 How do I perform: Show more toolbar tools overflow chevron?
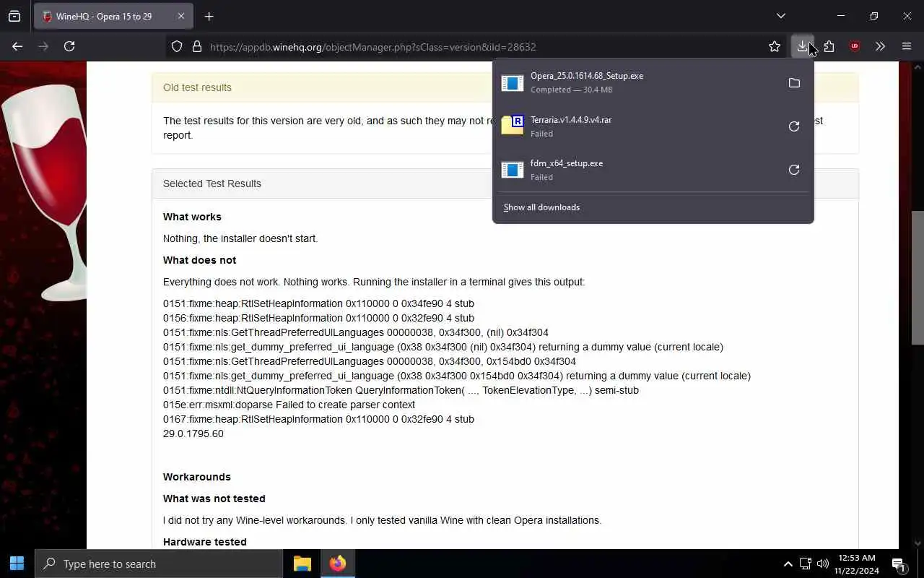coord(880,46)
